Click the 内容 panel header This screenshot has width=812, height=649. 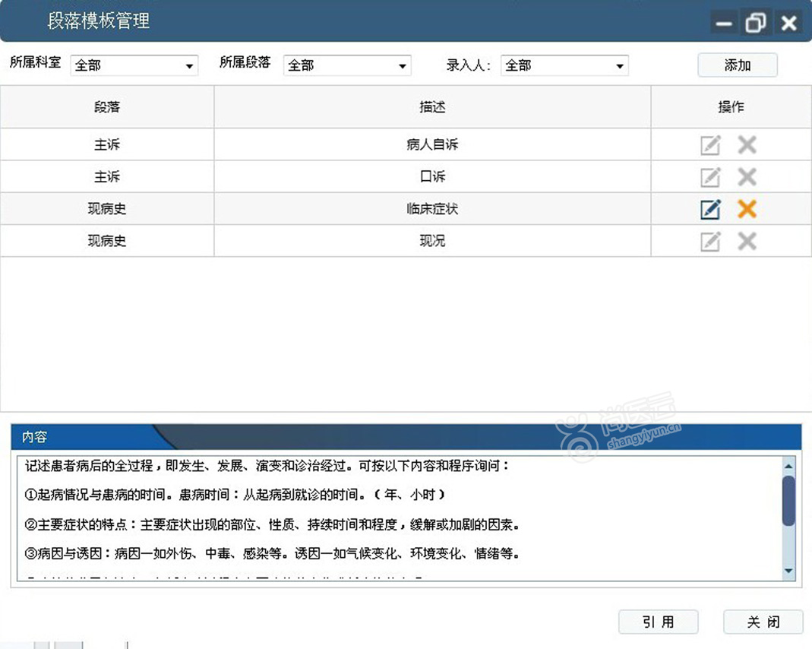pyautogui.click(x=406, y=437)
